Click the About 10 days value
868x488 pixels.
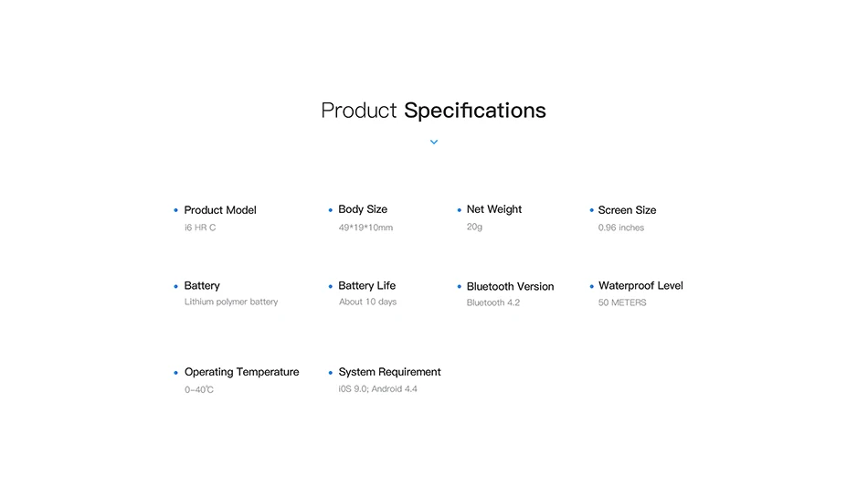tap(367, 302)
